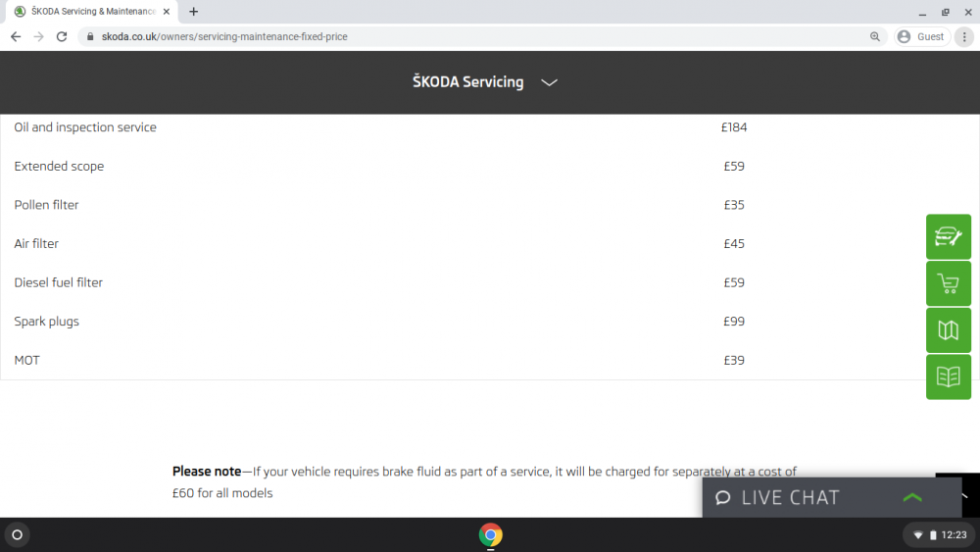The width and height of the screenshot is (980, 552).
Task: Click the zoom magnifier in address bar
Action: [x=874, y=37]
